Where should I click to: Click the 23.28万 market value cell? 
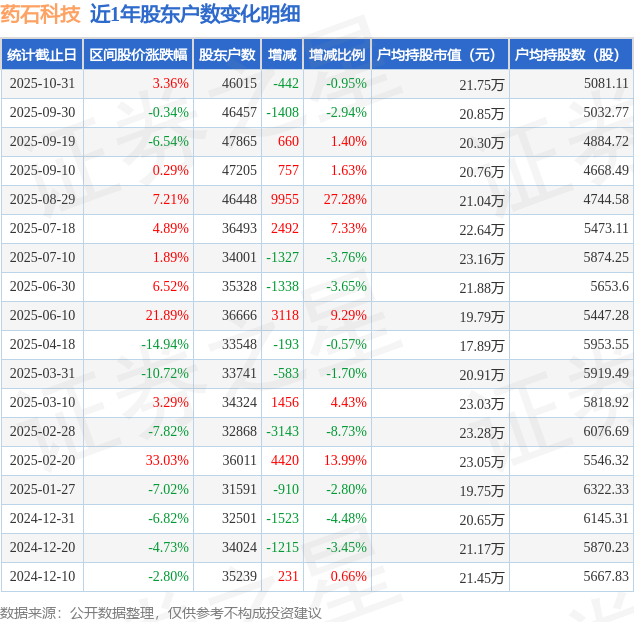tap(482, 432)
